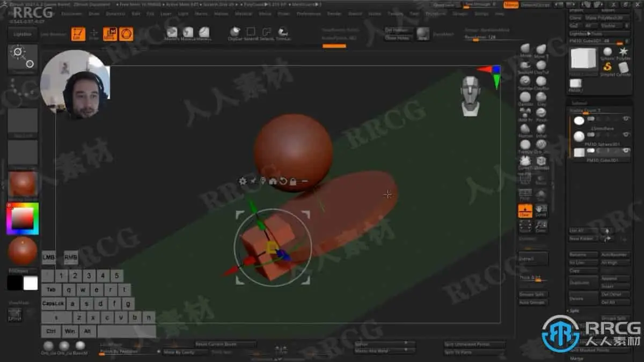The width and height of the screenshot is (644, 362).
Task: Pick the SnakeHook brush icon
Action: click(x=525, y=66)
